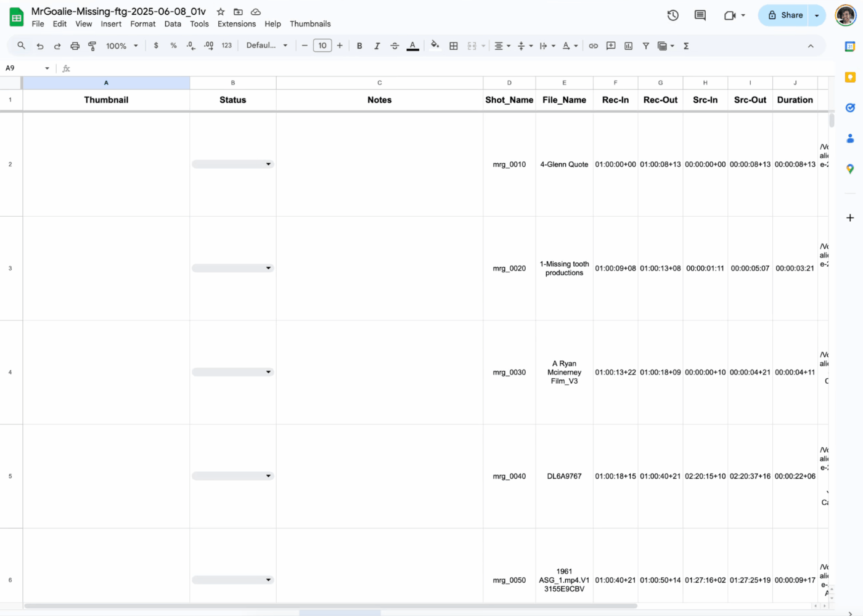Toggle bold formatting
Screen dimensions: 863x616
[359, 46]
